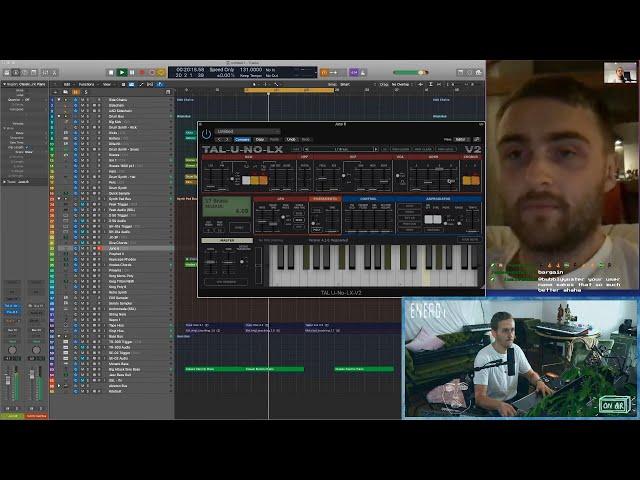Open the Drag No Overlap dropdown
The height and width of the screenshot is (480, 640).
(x=400, y=84)
